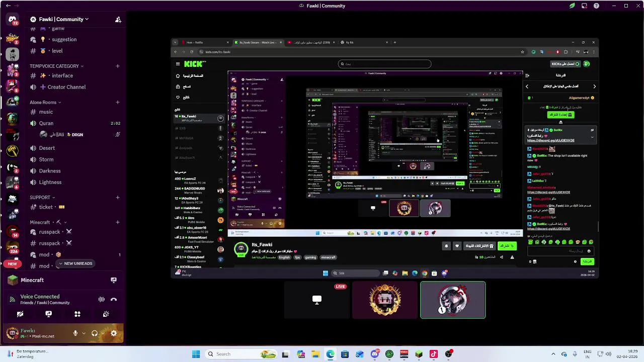Click the green KICK logo in stream
The height and width of the screenshot is (362, 644).
click(194, 64)
